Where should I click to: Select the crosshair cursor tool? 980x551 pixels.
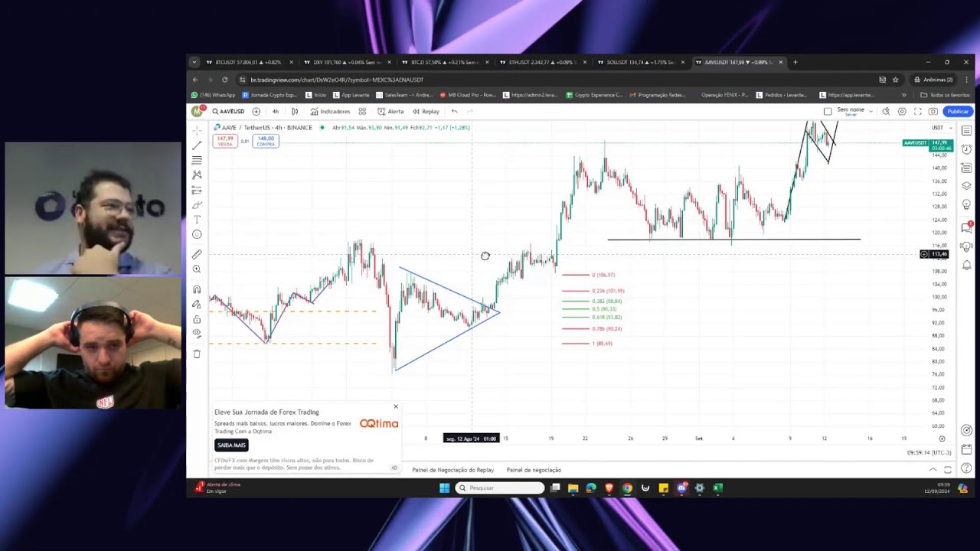point(197,131)
